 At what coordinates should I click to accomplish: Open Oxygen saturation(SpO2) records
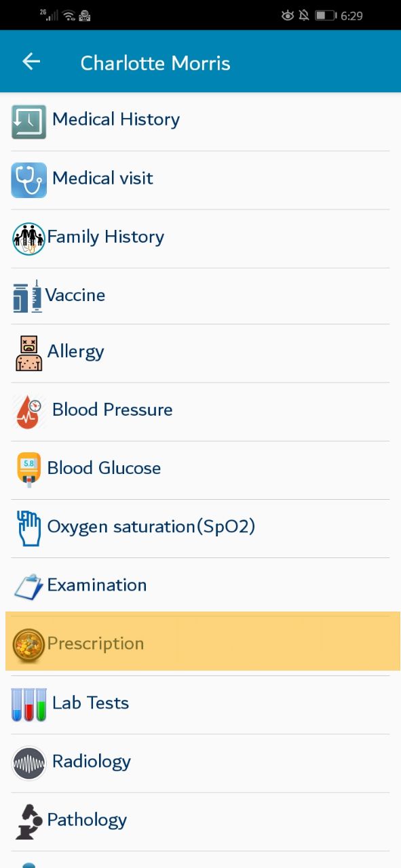tap(200, 528)
